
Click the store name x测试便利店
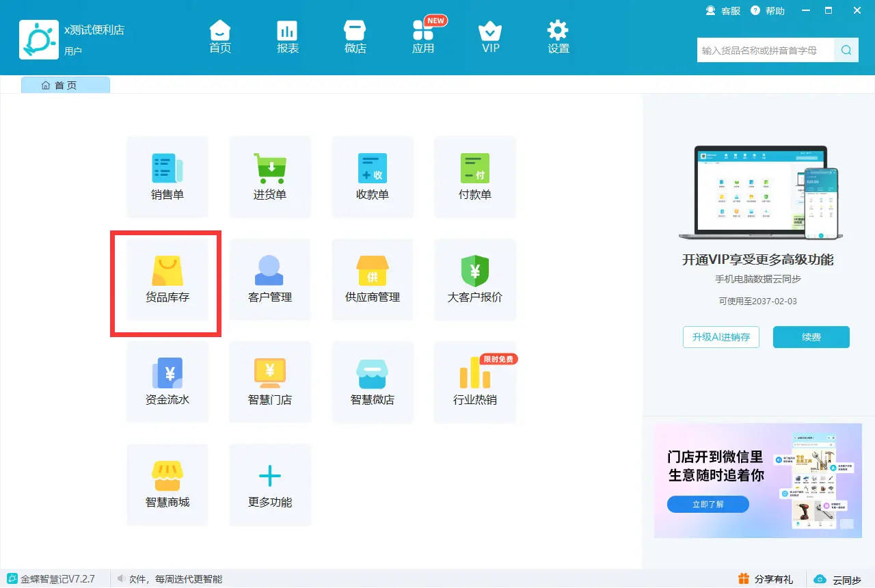tap(94, 30)
